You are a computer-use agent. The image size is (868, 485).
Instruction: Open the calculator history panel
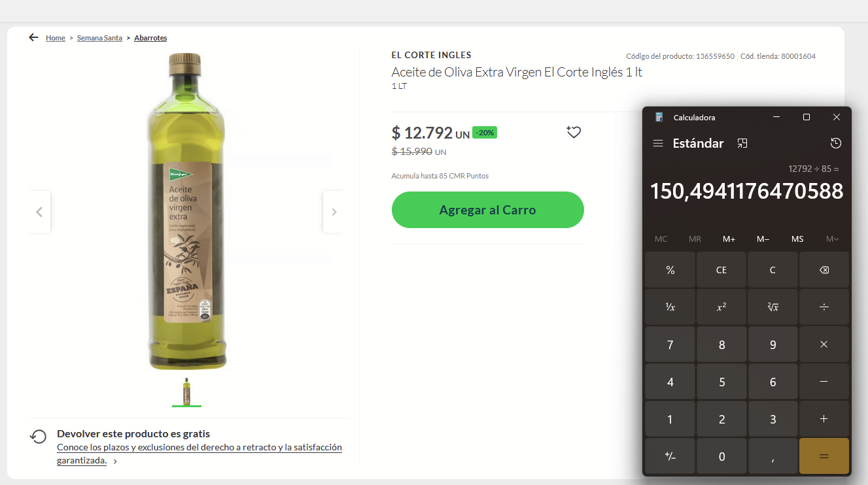[835, 144]
